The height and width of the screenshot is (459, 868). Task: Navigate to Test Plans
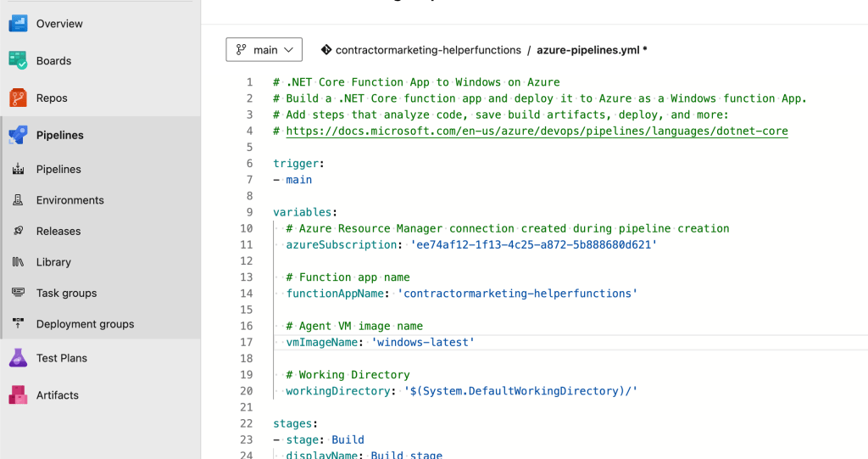coord(61,358)
